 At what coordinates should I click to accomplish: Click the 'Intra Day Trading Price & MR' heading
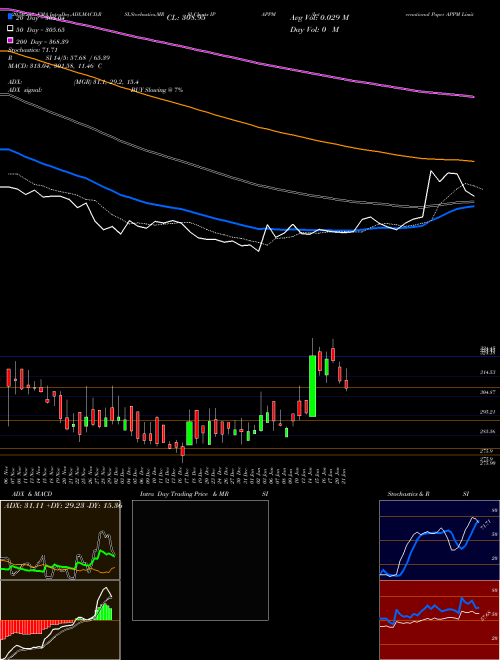(184, 494)
